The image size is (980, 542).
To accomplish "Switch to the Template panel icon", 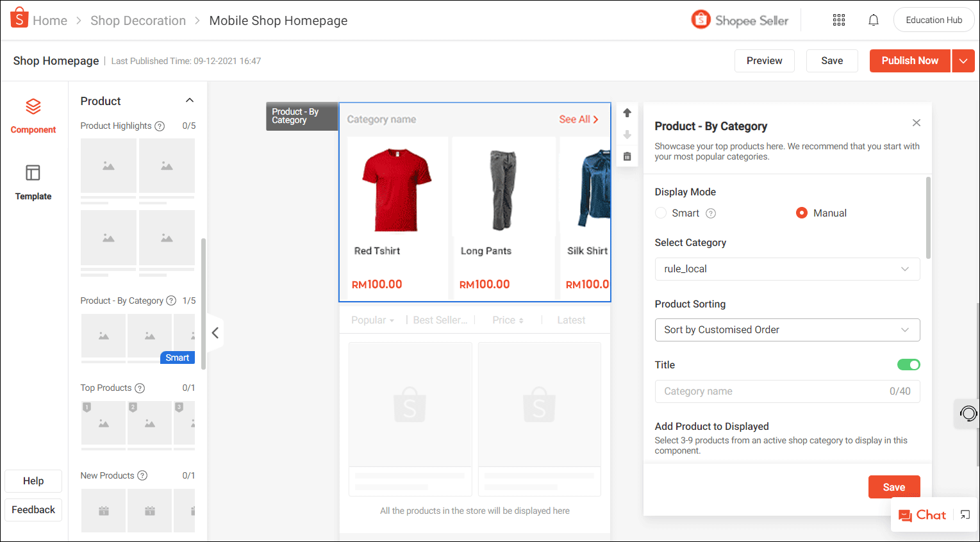I will pyautogui.click(x=33, y=183).
